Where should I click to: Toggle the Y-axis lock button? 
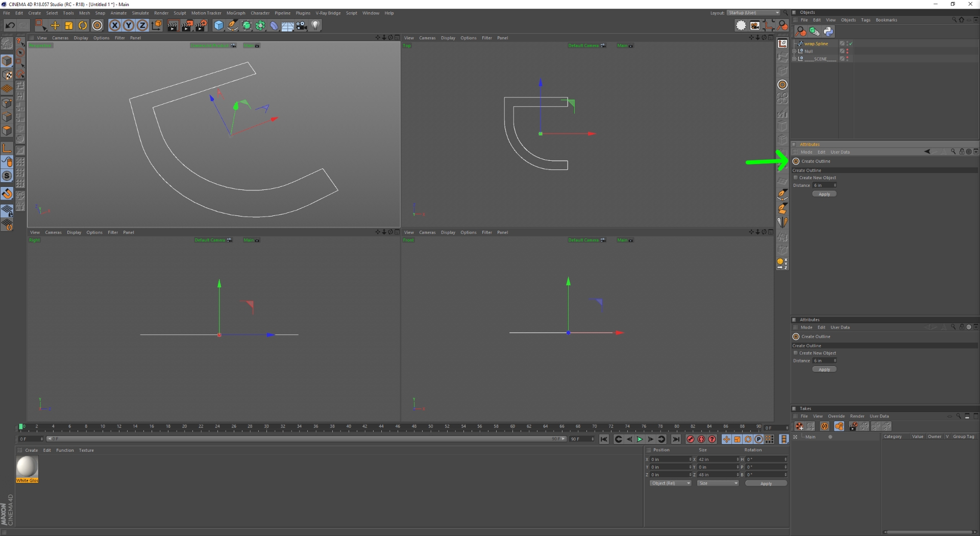[x=129, y=25]
